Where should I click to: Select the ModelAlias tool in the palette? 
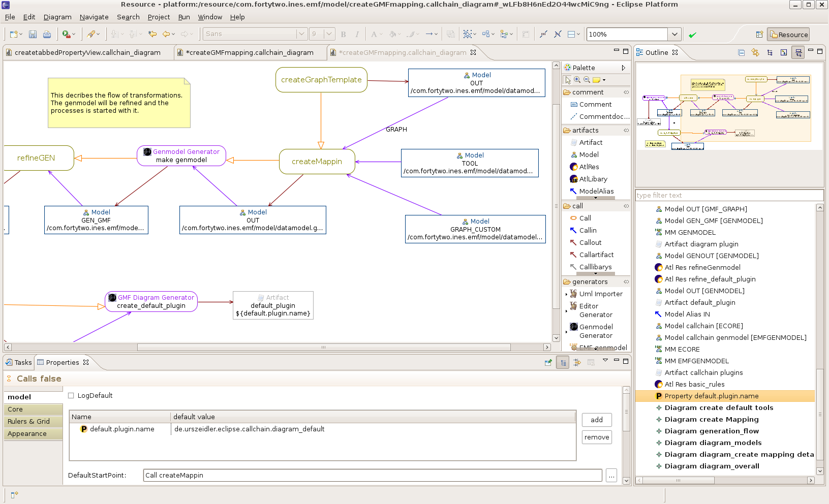pos(591,191)
